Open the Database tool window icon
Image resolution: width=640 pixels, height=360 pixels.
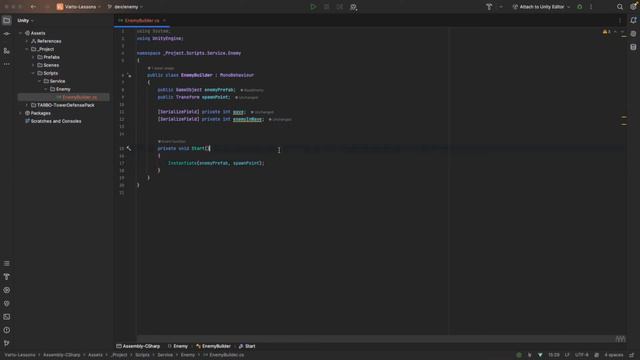pos(633,47)
